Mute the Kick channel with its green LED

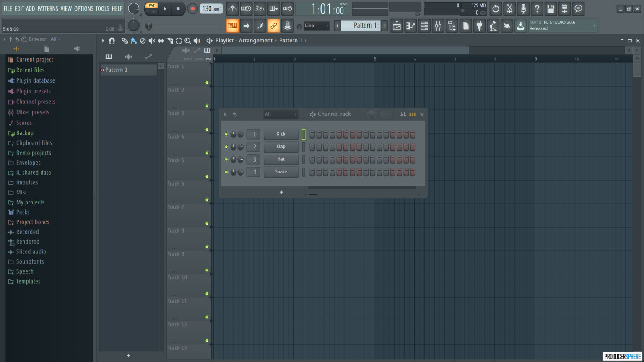226,134
